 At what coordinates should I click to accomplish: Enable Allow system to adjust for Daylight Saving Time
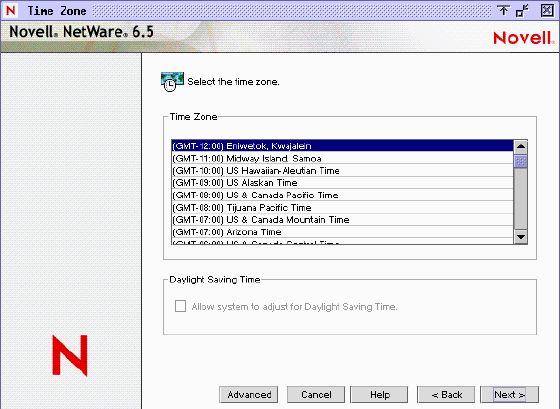point(180,306)
